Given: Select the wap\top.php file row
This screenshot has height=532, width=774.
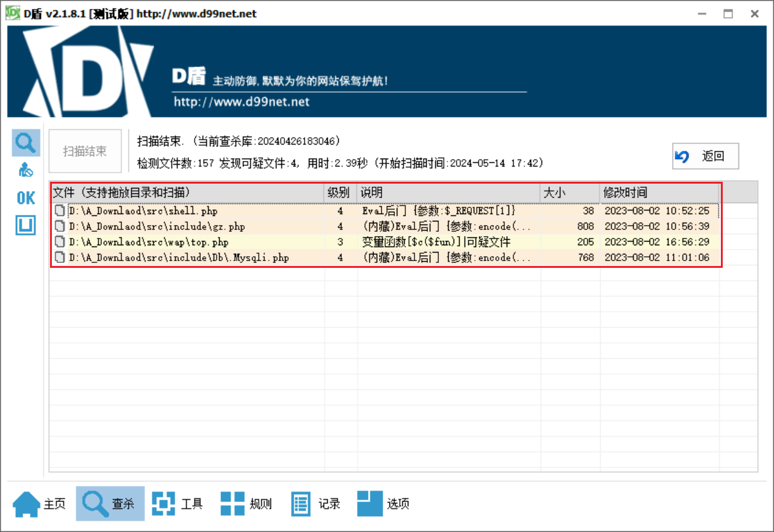Looking at the screenshot, I should point(385,242).
